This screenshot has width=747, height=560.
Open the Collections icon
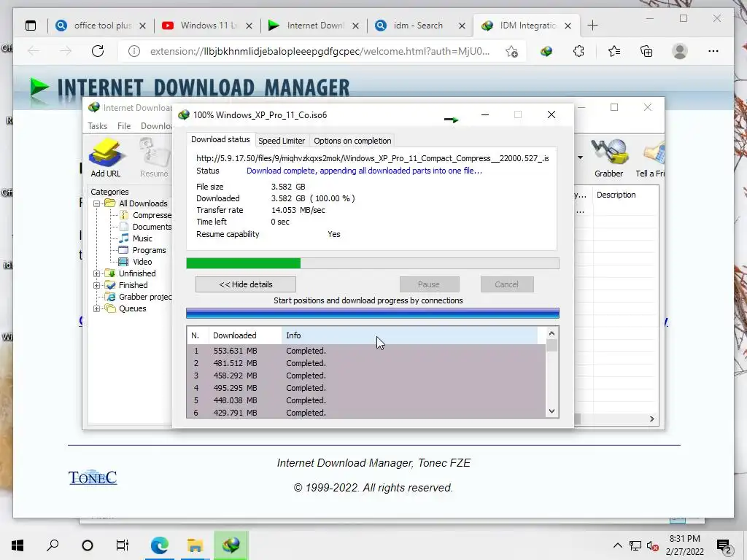coord(646,51)
